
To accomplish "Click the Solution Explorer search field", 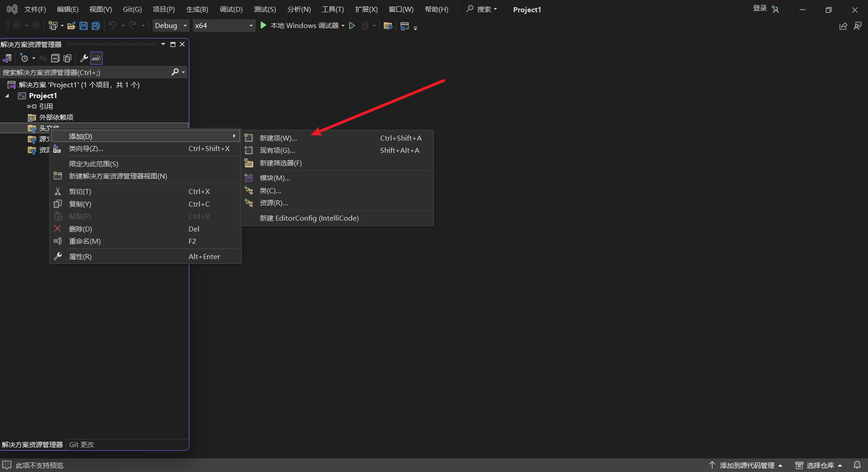I will click(86, 72).
